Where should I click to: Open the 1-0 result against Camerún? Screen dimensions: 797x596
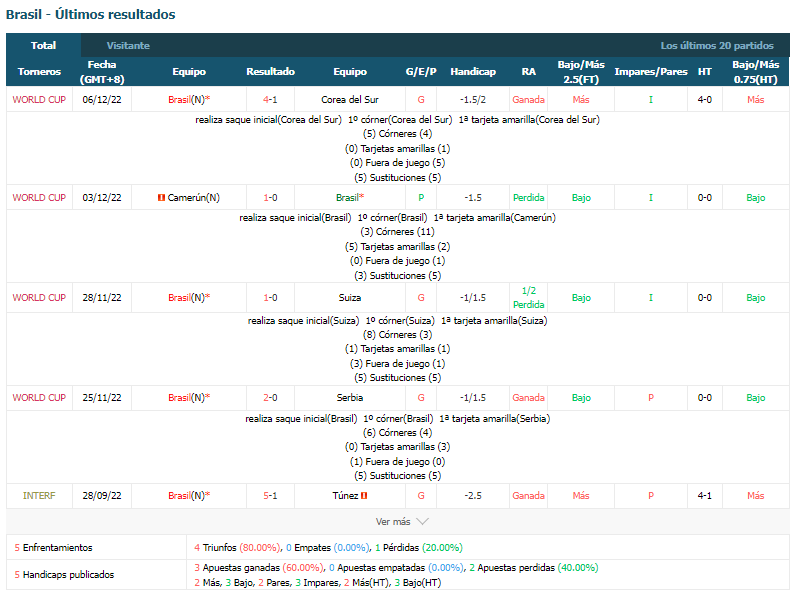pyautogui.click(x=270, y=198)
